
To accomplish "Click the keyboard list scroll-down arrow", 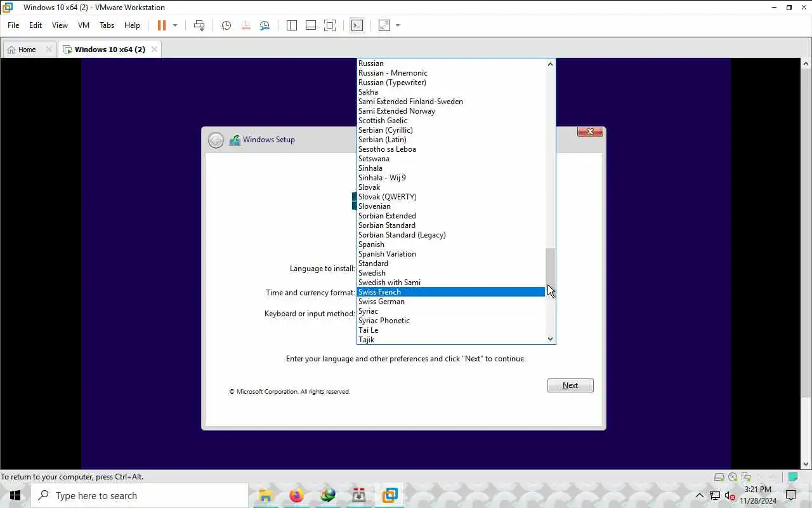I will tap(550, 339).
